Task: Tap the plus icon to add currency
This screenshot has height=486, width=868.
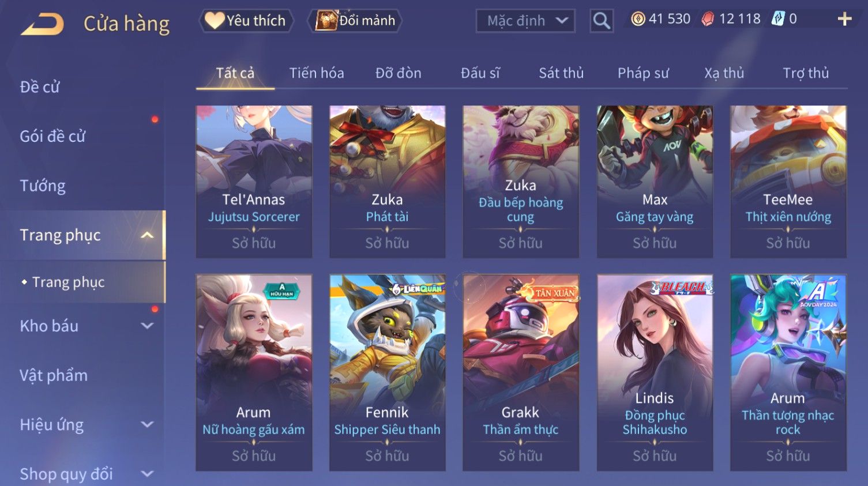Action: 844,20
